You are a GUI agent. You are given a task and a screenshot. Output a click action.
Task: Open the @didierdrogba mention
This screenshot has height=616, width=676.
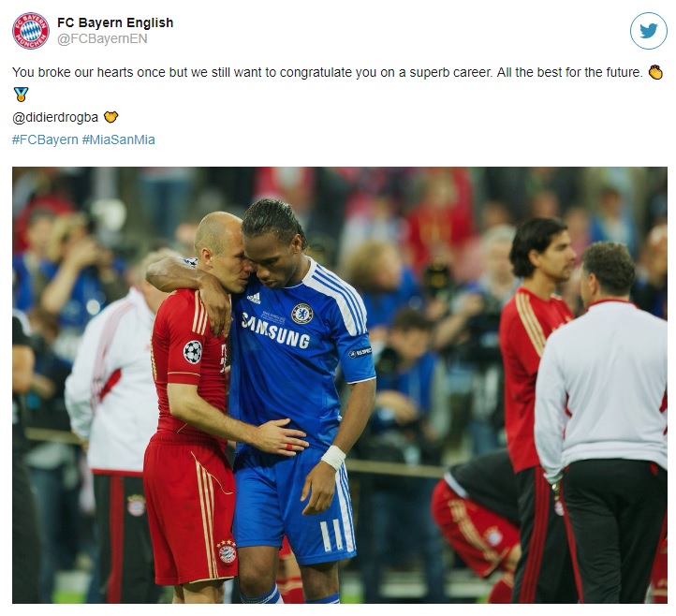(55, 117)
